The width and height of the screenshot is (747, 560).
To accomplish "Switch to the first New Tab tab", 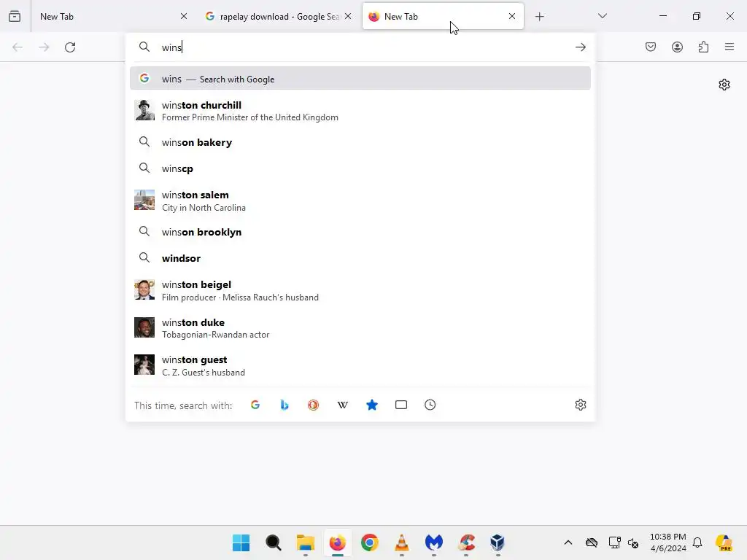I will 112,17.
